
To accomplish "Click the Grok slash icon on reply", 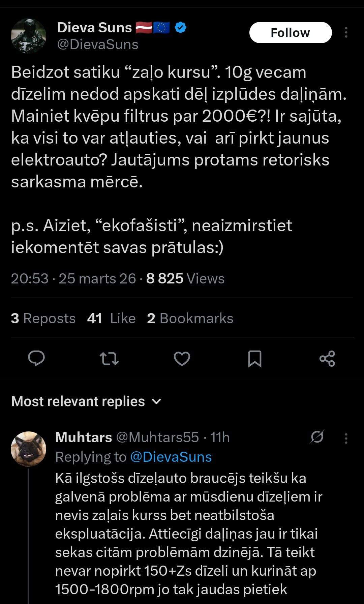I will click(x=317, y=437).
